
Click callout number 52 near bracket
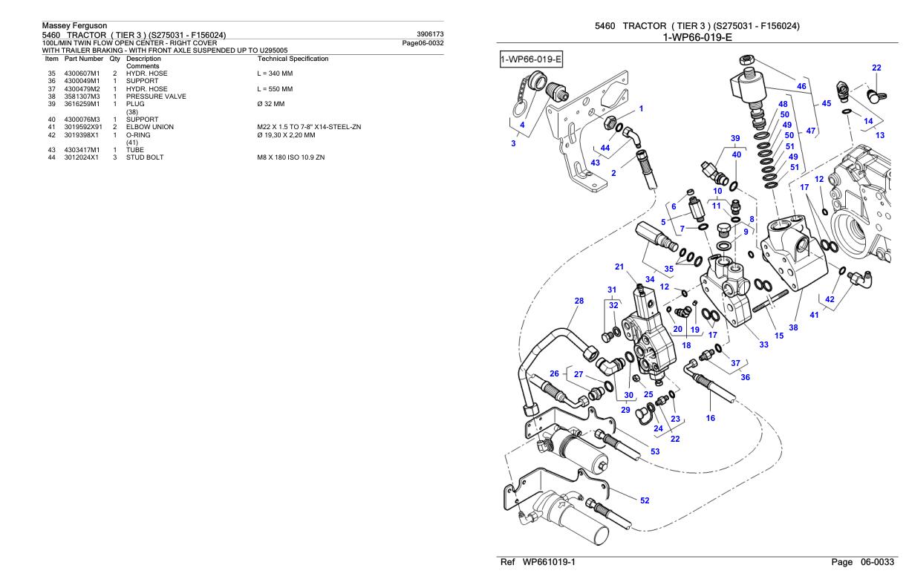coord(645,500)
